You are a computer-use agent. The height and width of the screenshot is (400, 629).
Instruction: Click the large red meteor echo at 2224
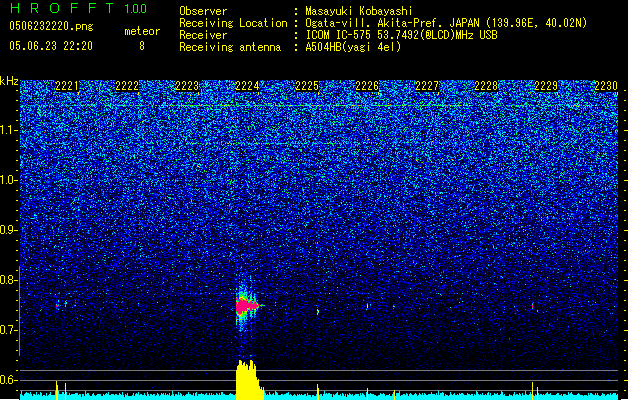[247, 307]
